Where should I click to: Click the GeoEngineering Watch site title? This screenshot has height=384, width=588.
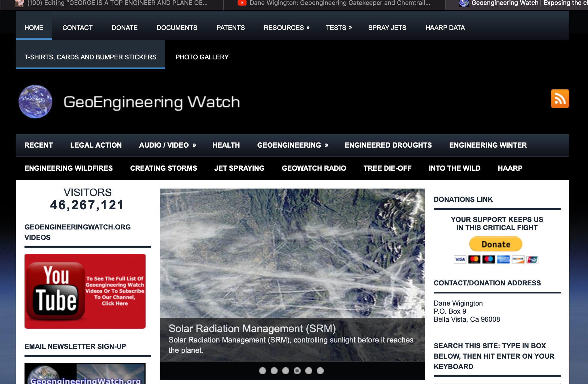click(152, 102)
